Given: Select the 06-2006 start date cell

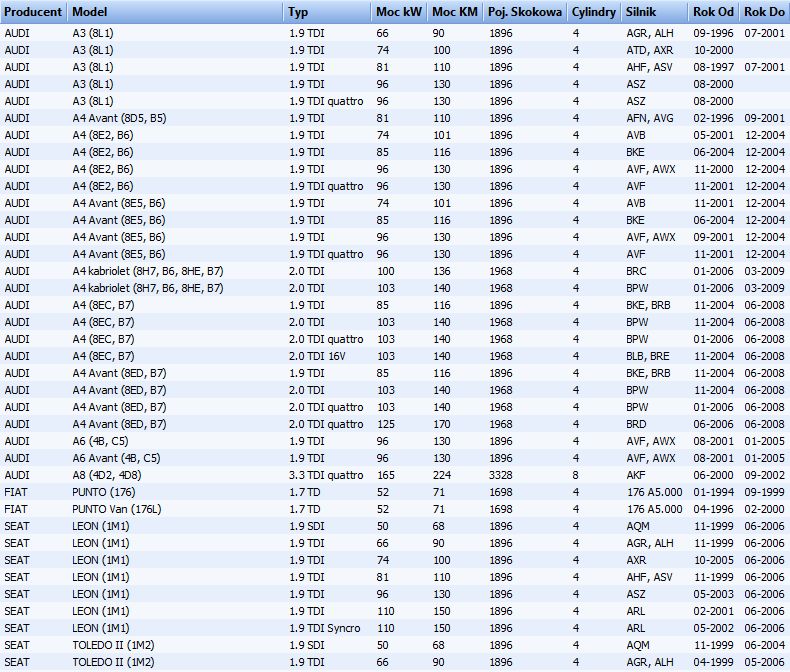Looking at the screenshot, I should pos(713,424).
